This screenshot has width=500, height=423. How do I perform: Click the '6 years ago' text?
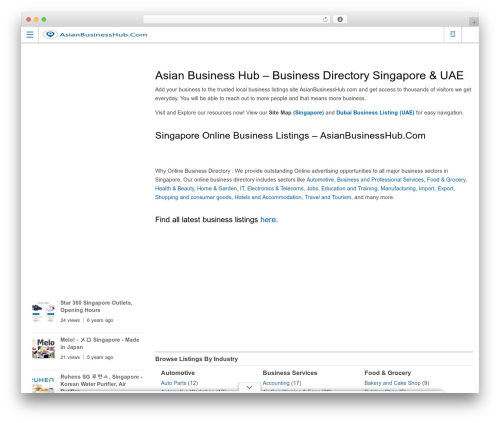coord(100,320)
